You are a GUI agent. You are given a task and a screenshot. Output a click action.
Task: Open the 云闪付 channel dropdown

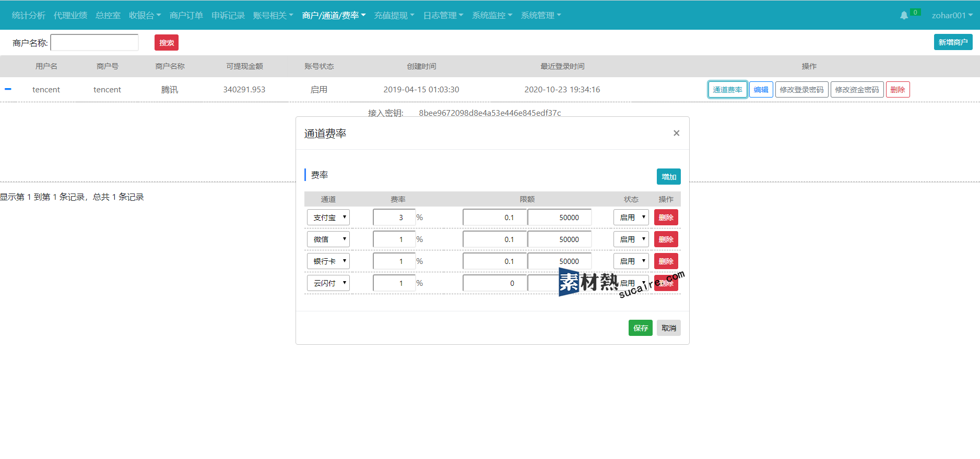[x=328, y=283]
